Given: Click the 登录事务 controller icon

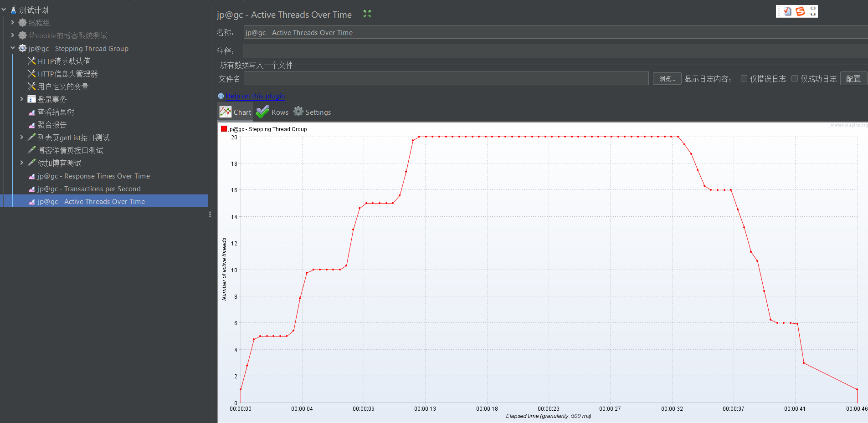Looking at the screenshot, I should 31,99.
